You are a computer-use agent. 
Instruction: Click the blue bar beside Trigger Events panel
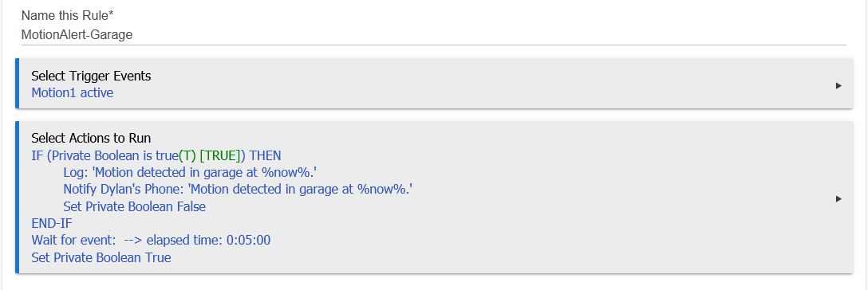pos(18,84)
